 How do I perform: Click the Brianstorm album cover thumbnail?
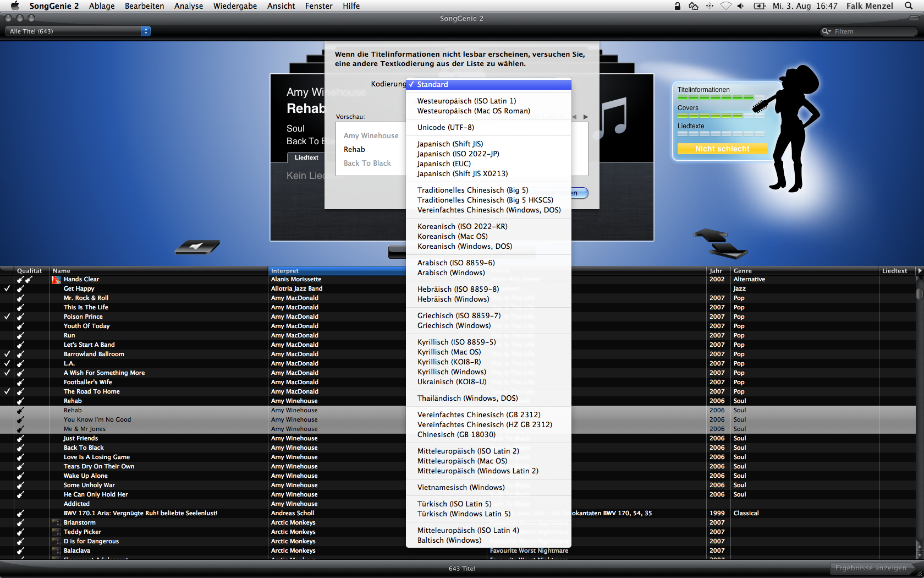56,523
